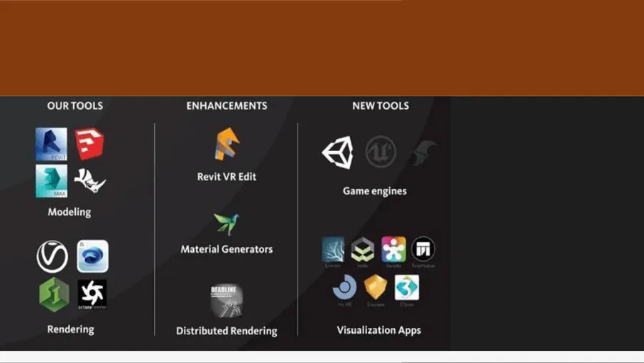Select the Rendering label
644x363 pixels.
point(71,329)
